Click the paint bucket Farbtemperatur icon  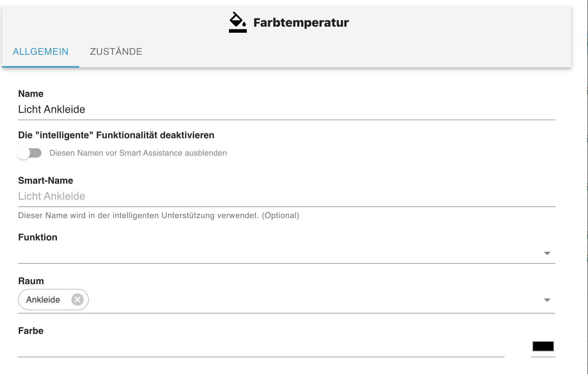pyautogui.click(x=238, y=22)
